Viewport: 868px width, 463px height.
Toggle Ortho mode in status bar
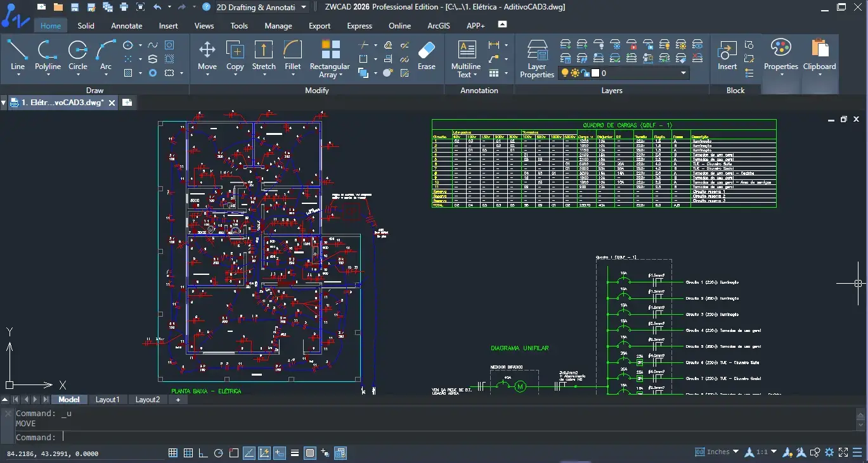204,453
